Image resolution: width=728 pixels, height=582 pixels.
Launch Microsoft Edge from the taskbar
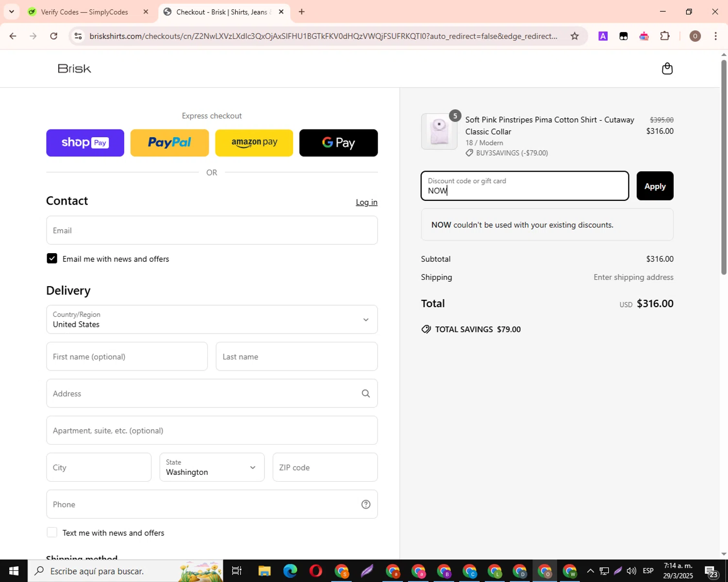click(x=290, y=571)
